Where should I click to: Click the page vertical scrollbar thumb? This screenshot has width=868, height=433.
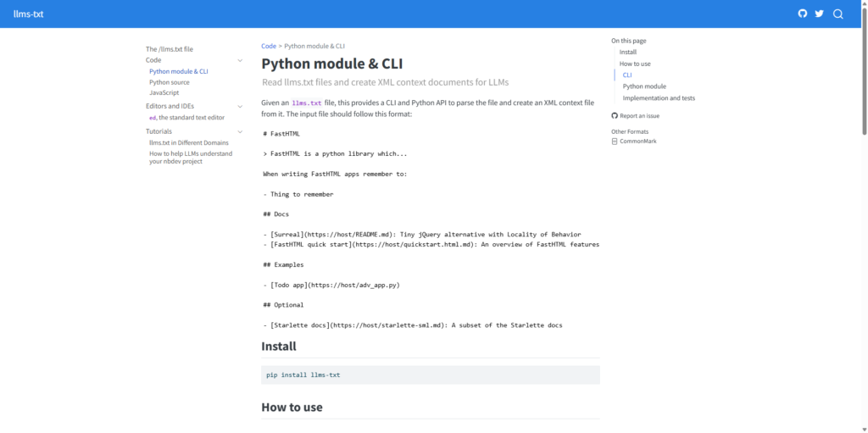[864, 71]
